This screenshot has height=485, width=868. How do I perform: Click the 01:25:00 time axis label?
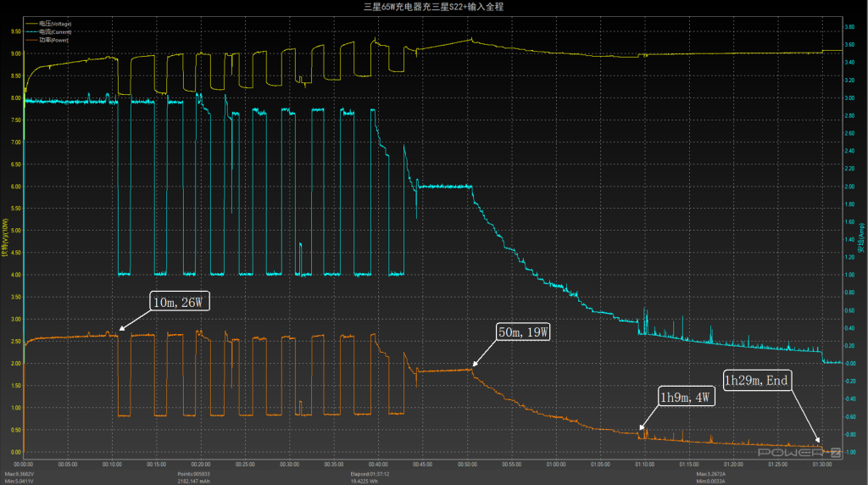click(x=777, y=465)
